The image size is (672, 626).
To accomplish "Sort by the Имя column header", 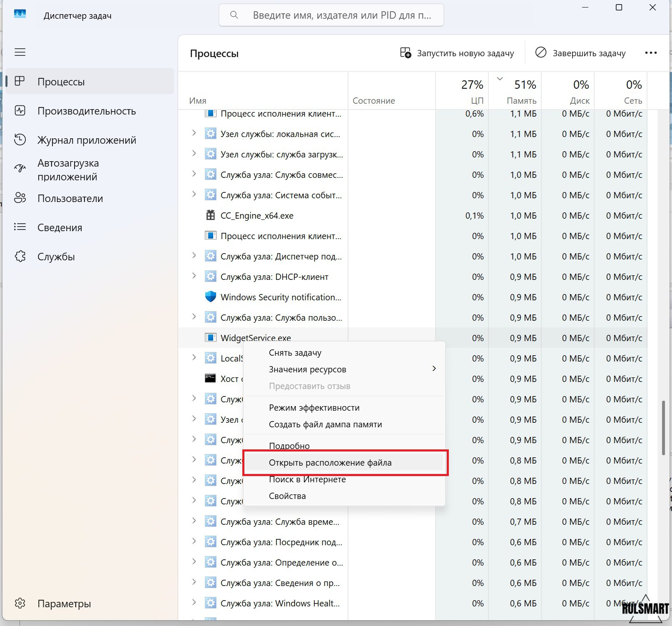I will tap(263, 91).
